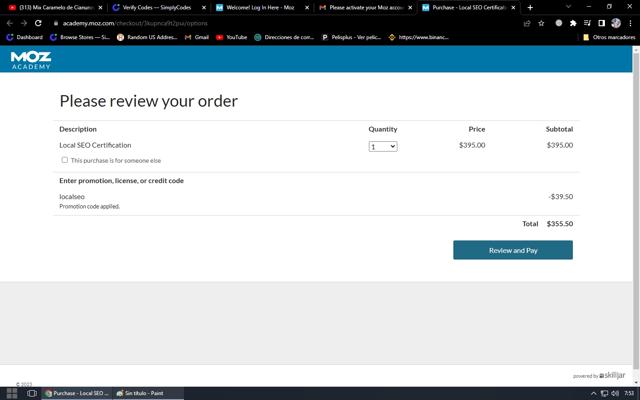Open the Otros marcadores folder
Screen dimensions: 640x400
coord(609,37)
